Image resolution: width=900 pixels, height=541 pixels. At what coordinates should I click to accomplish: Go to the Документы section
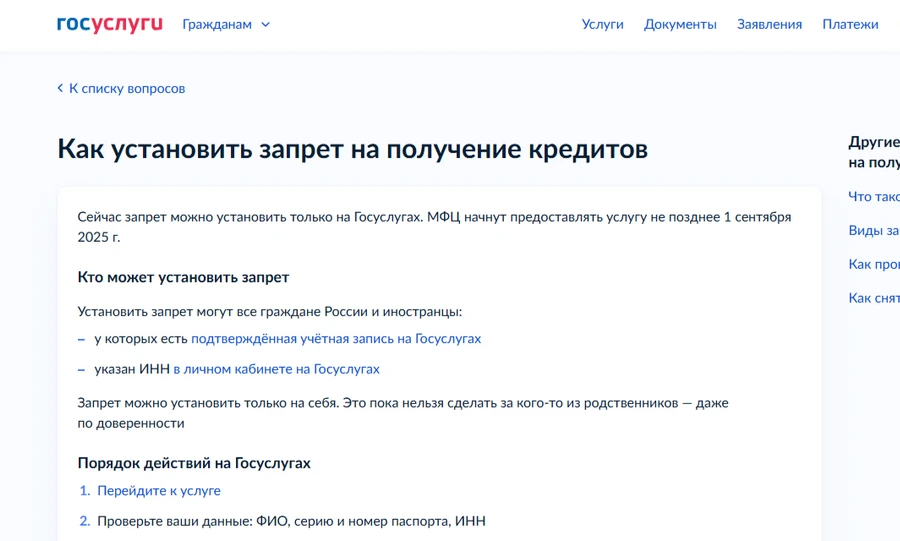click(680, 25)
